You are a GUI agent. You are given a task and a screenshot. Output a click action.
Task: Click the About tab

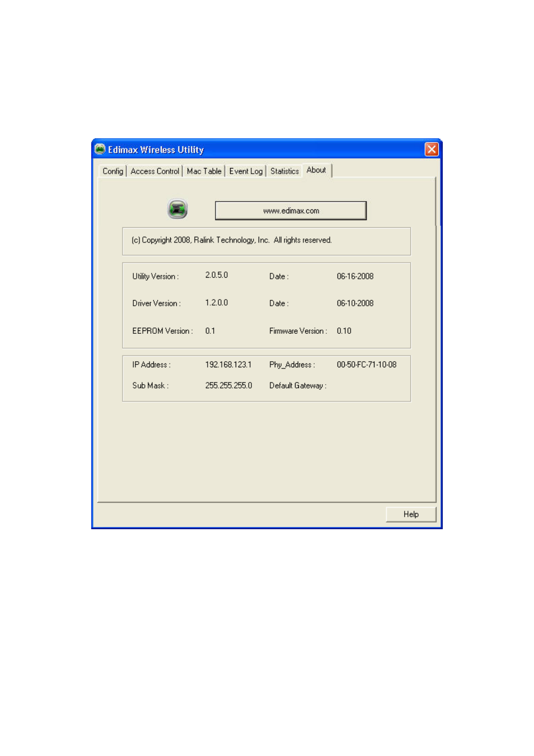[x=316, y=170]
